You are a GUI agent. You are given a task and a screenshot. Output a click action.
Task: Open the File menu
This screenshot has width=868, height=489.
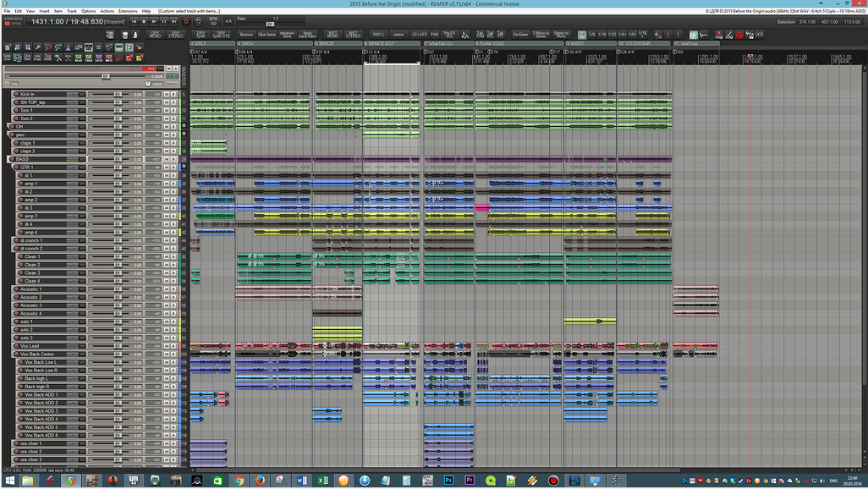[7, 10]
